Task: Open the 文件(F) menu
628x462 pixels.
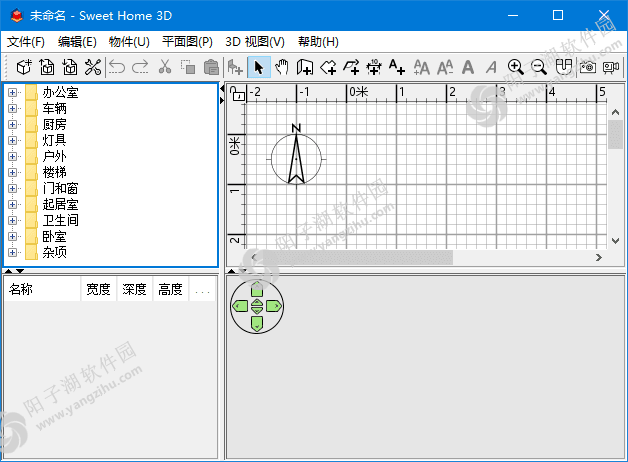Action: [26, 42]
